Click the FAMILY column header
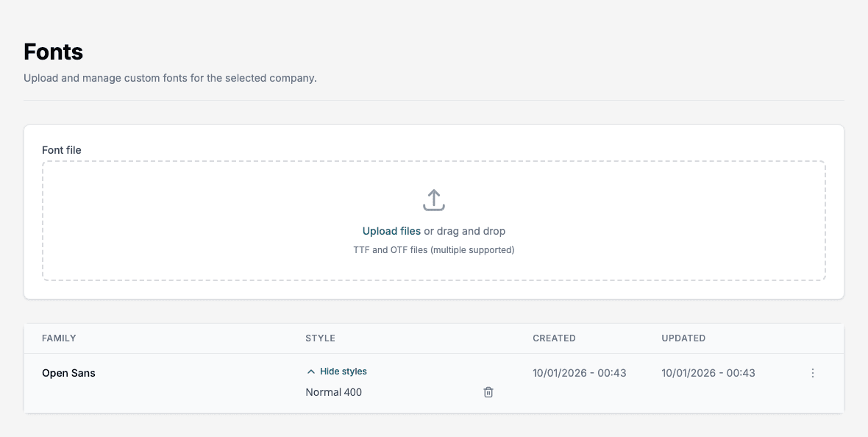Image resolution: width=868 pixels, height=437 pixels. 60,338
